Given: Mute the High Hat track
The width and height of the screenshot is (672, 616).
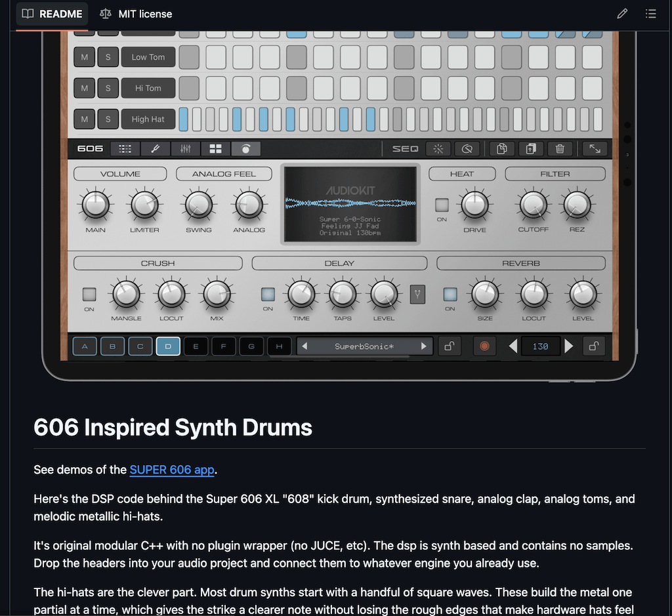Looking at the screenshot, I should tap(85, 119).
